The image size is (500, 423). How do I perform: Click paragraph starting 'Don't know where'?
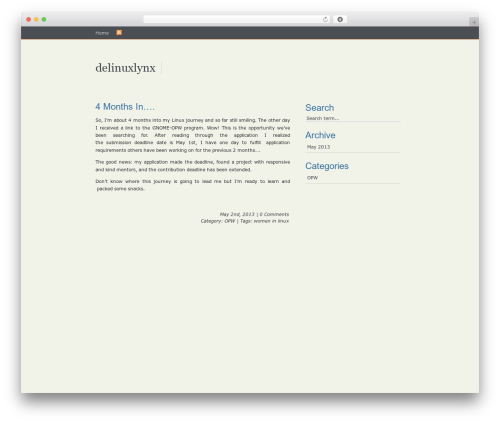pos(193,185)
